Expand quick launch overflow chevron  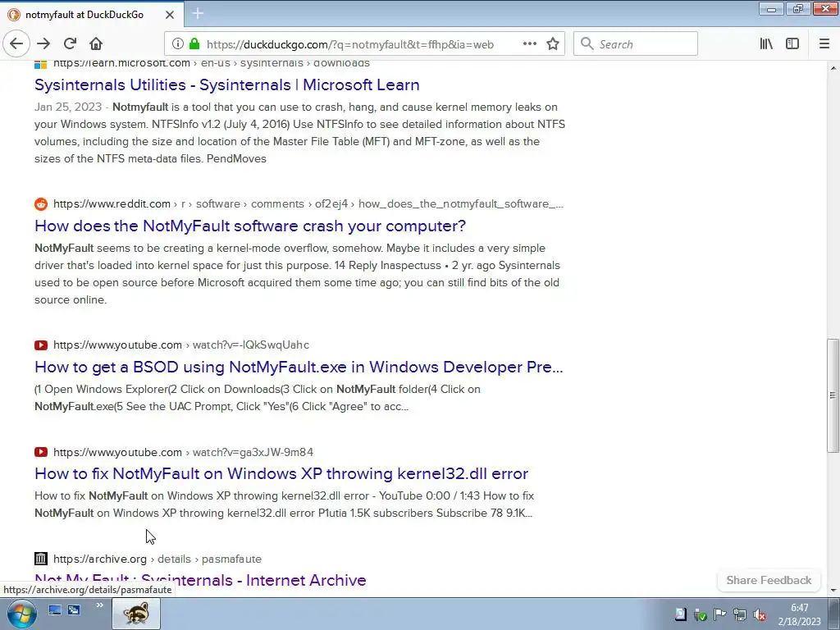pos(99,605)
